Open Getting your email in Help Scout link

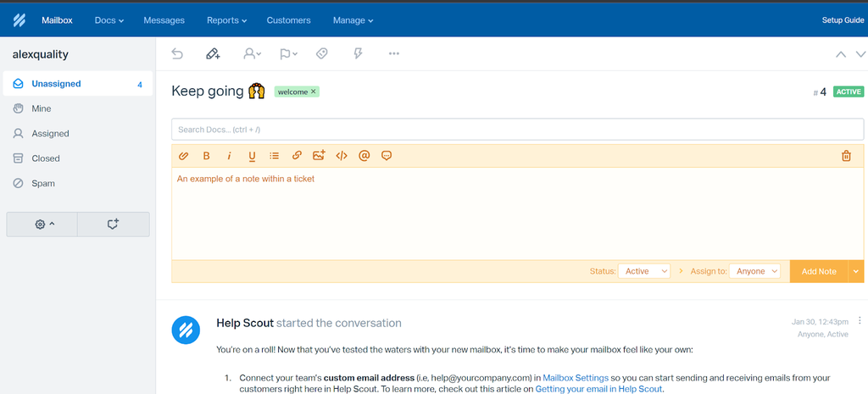click(599, 389)
